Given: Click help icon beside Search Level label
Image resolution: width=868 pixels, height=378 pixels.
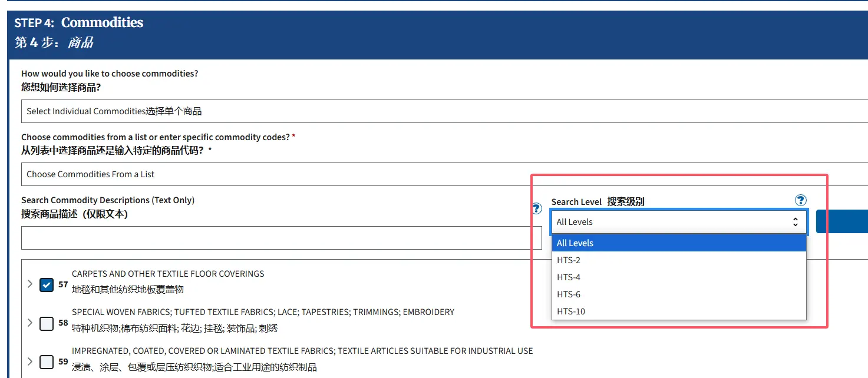Looking at the screenshot, I should click(x=800, y=201).
